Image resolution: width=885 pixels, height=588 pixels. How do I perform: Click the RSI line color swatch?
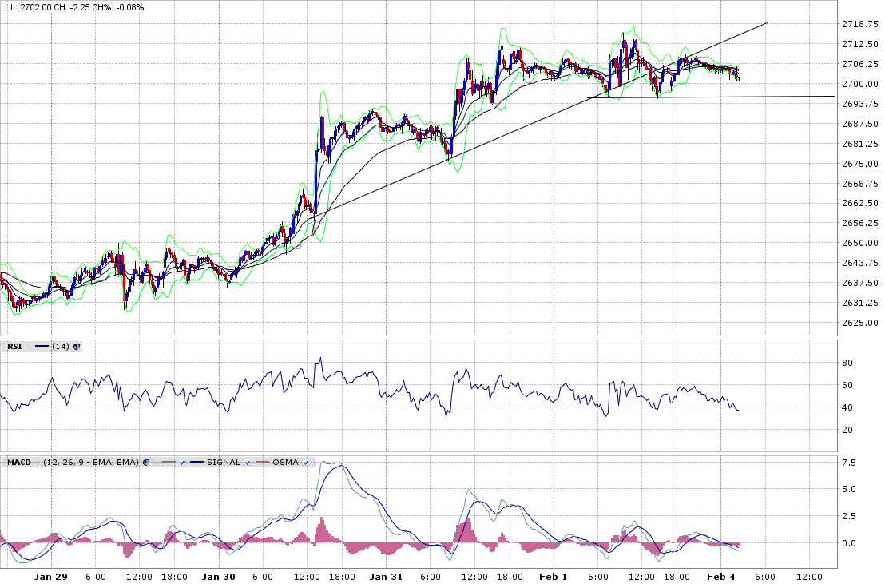pyautogui.click(x=42, y=347)
